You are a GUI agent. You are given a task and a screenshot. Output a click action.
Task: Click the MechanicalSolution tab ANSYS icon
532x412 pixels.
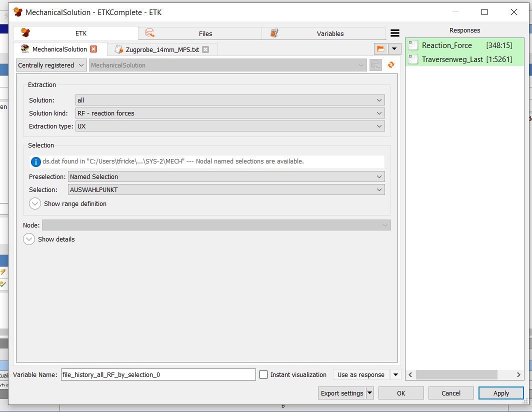[x=25, y=49]
